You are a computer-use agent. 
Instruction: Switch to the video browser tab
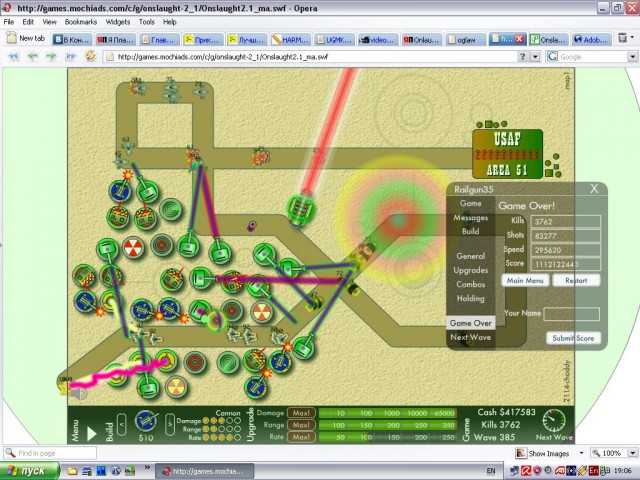(x=378, y=39)
